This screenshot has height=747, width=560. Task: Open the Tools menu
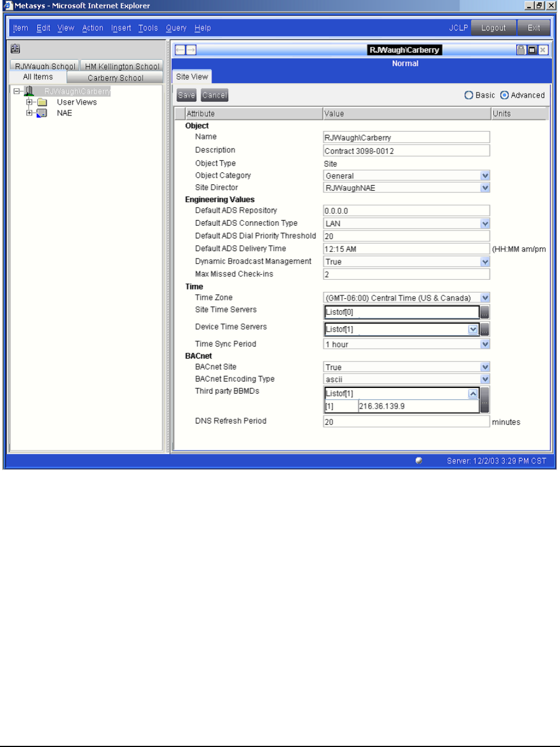[x=148, y=28]
